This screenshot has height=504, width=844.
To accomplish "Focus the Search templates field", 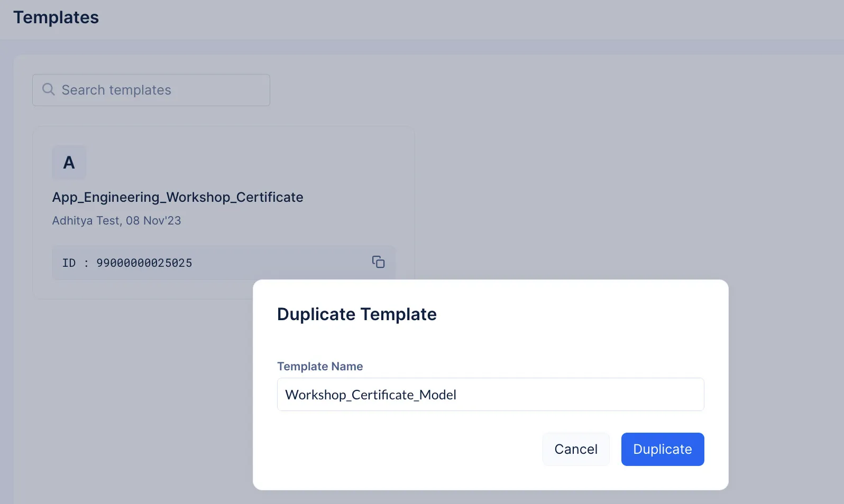I will (x=151, y=90).
